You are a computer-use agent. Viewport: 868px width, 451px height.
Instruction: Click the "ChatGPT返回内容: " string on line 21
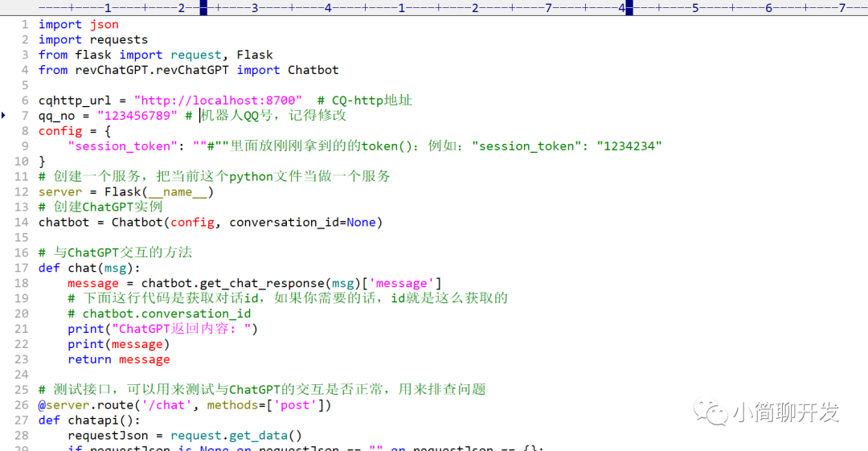[x=182, y=329]
